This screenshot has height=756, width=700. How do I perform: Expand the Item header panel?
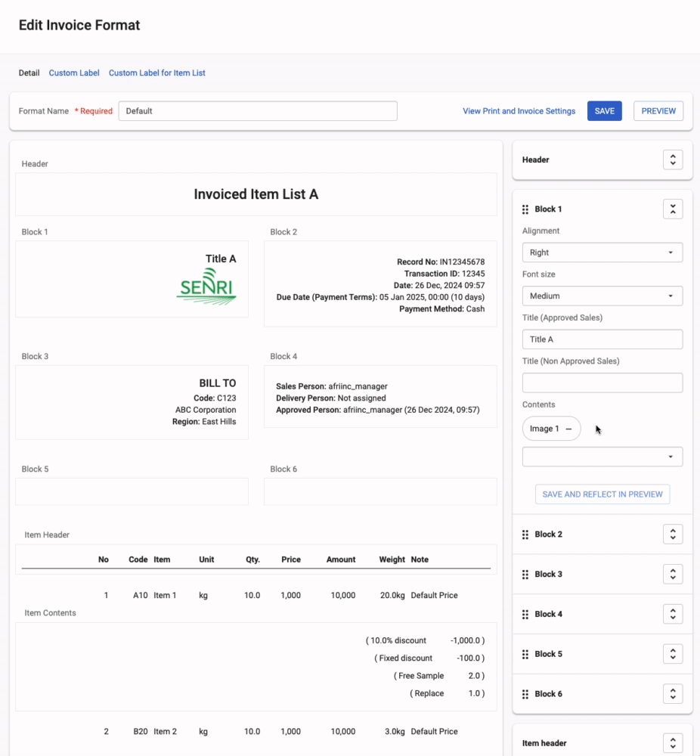673,743
